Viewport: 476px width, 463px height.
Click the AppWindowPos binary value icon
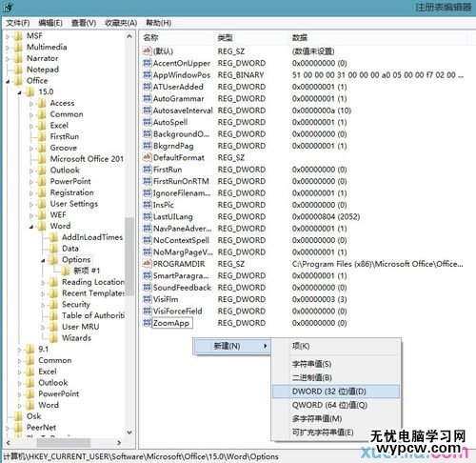(x=147, y=74)
